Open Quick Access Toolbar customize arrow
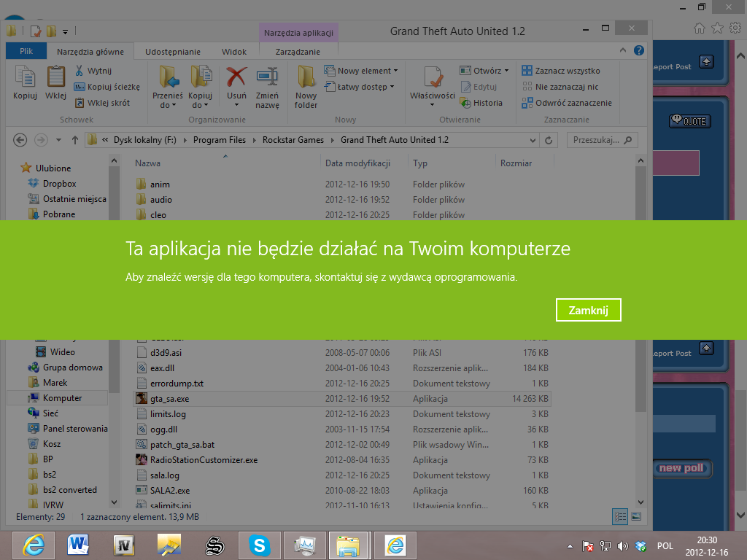The width and height of the screenshot is (747, 560). point(65,32)
